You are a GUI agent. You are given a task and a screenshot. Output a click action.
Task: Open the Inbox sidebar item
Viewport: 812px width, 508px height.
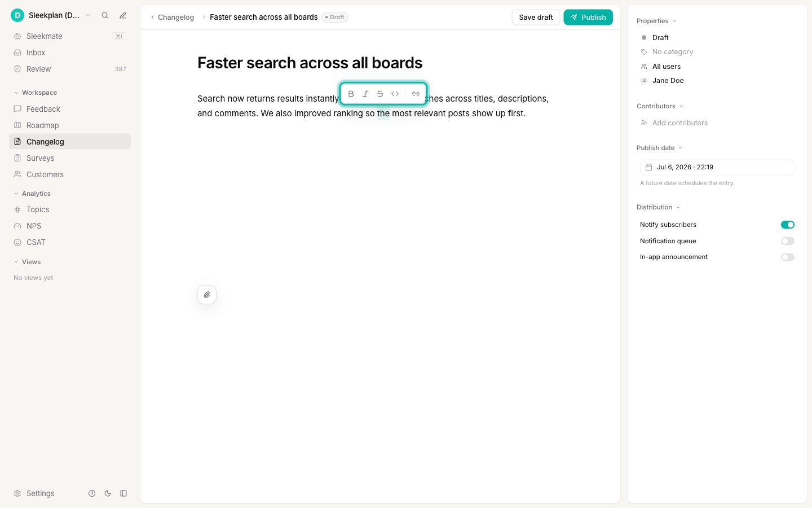pos(70,52)
